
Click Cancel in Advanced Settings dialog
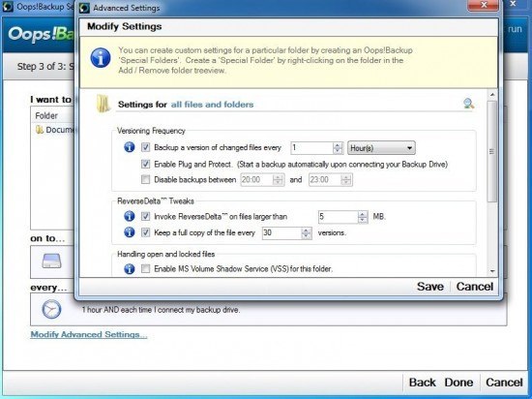[475, 287]
